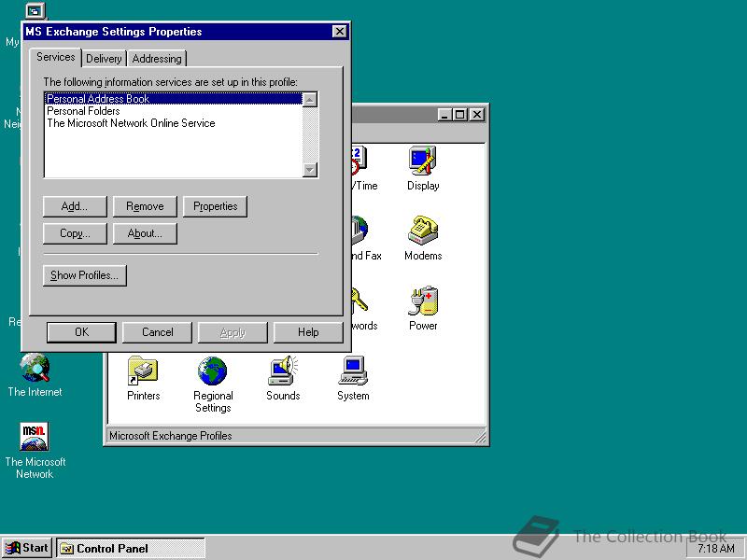
Task: Switch to the Services tab
Action: pyautogui.click(x=56, y=57)
